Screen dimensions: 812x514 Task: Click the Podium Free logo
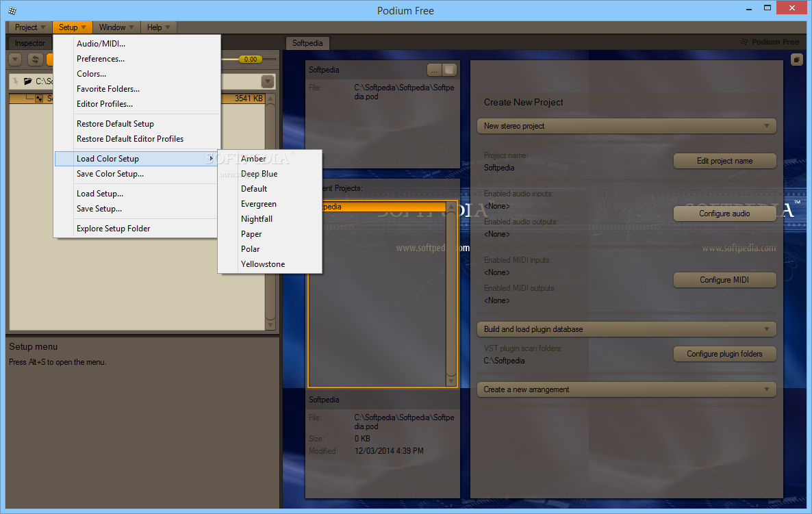click(770, 42)
